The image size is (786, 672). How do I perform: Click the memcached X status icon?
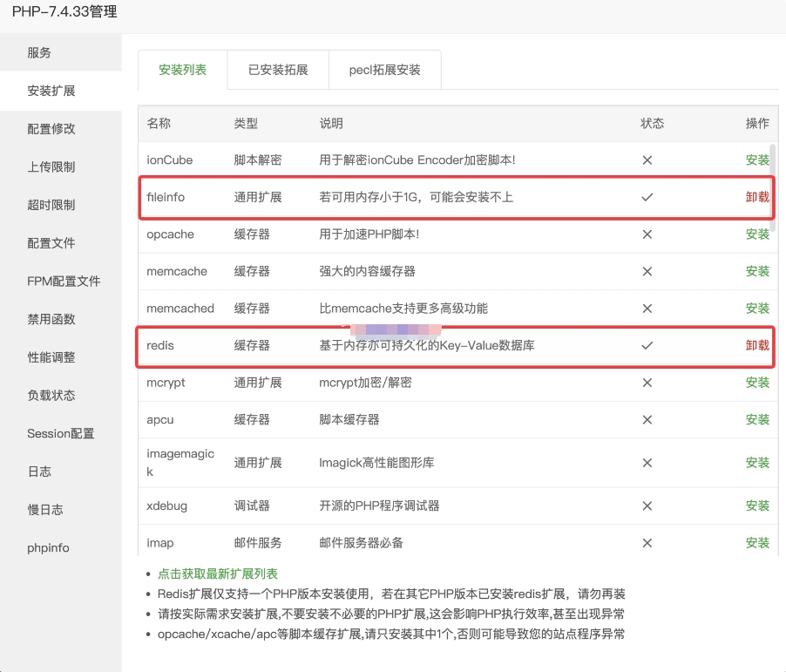(x=647, y=309)
